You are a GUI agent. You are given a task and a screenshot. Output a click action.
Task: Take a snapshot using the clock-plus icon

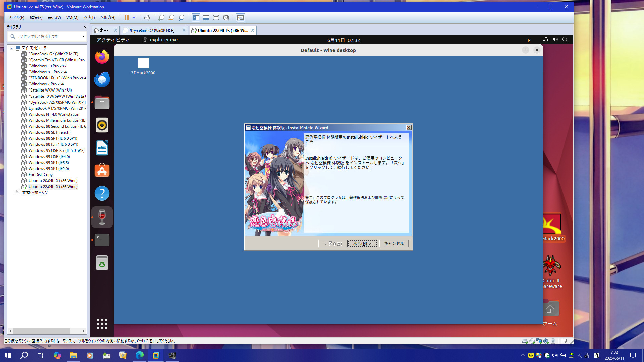[x=161, y=18]
